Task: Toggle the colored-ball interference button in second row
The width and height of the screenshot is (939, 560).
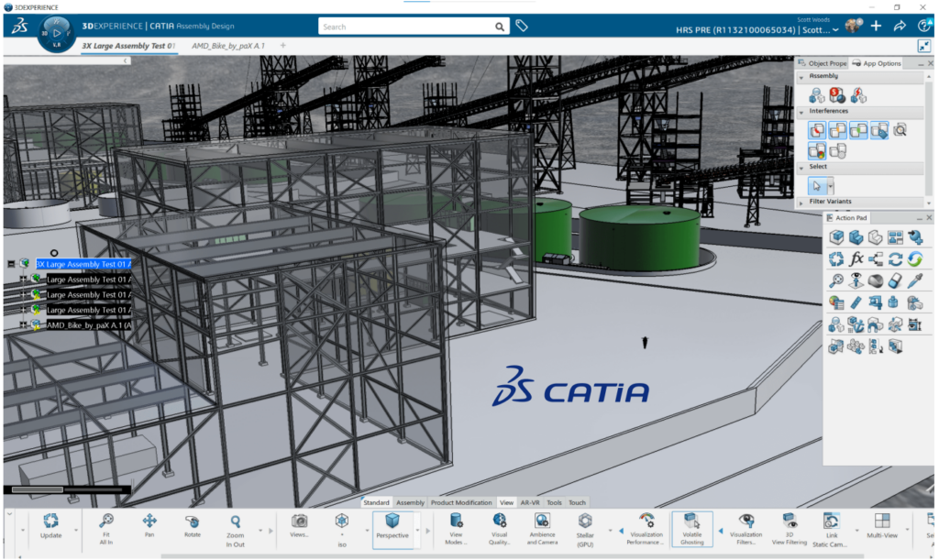Action: pos(817,150)
